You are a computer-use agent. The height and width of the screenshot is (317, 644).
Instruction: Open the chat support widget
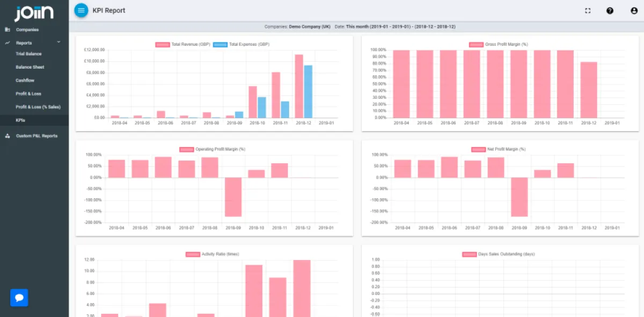[19, 298]
